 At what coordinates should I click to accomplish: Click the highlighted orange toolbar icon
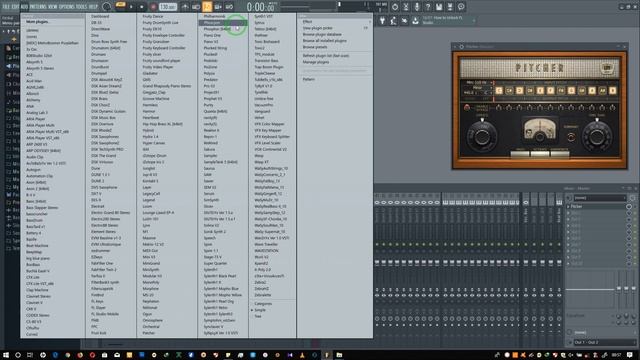click(207, 7)
